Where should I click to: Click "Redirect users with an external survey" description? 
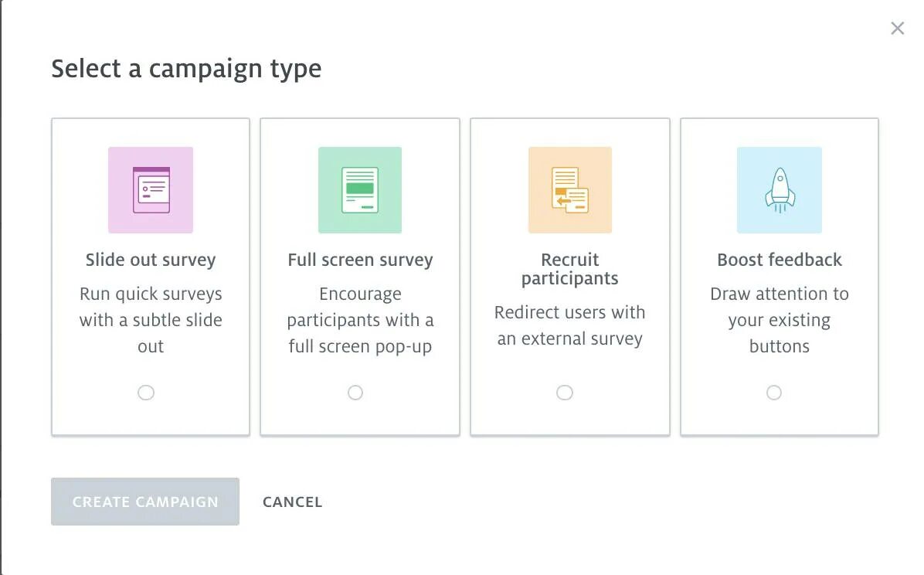(570, 325)
